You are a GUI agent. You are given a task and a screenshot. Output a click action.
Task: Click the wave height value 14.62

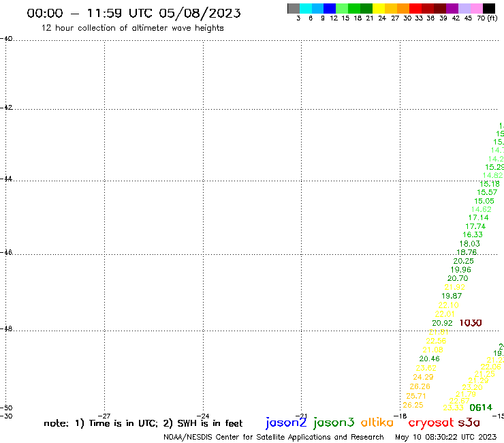coord(481,209)
